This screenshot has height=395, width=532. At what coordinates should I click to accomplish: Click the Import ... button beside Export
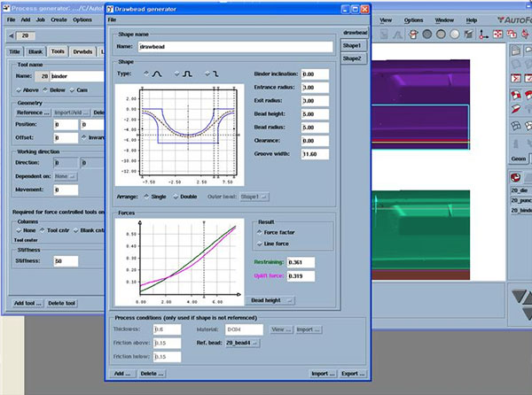click(323, 374)
